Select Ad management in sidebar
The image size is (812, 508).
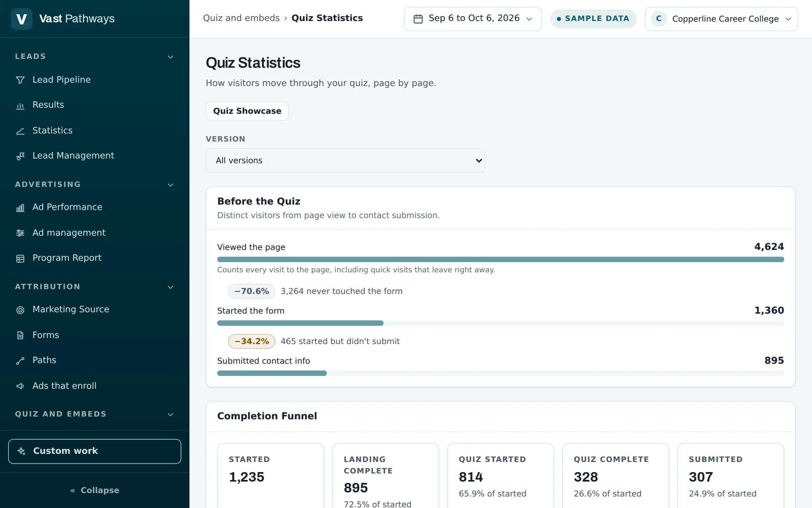95,233
